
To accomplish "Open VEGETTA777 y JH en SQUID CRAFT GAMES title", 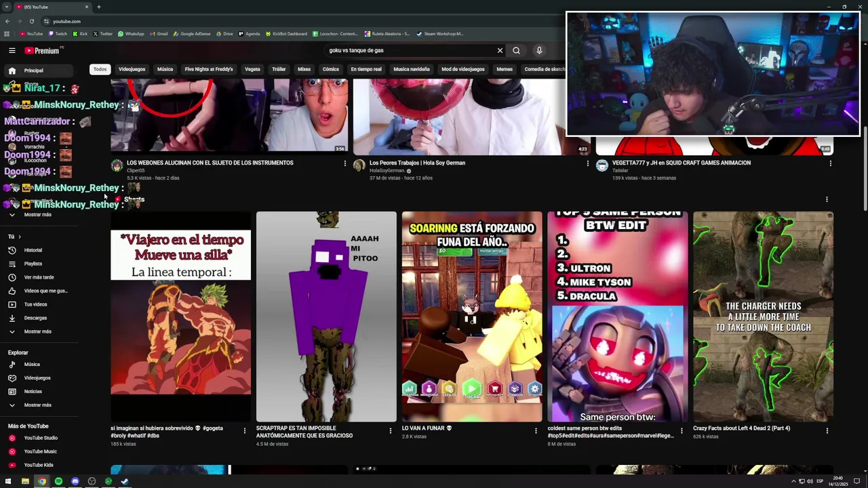I will (x=682, y=163).
